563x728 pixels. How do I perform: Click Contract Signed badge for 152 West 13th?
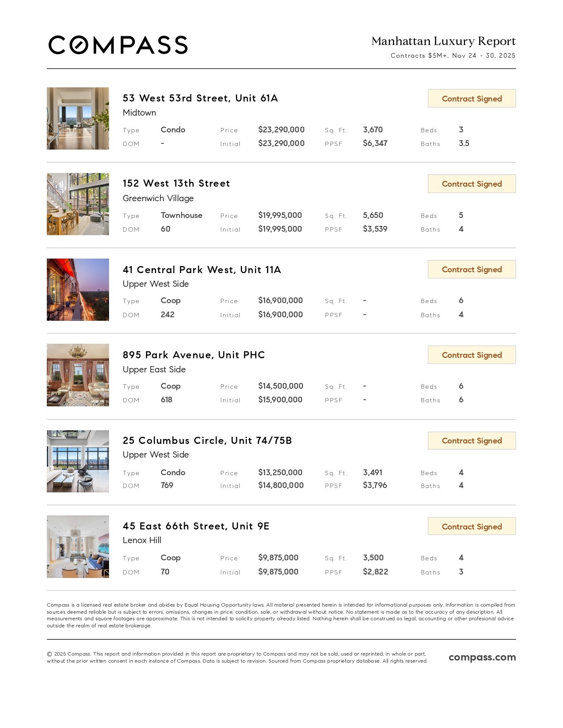pos(472,184)
